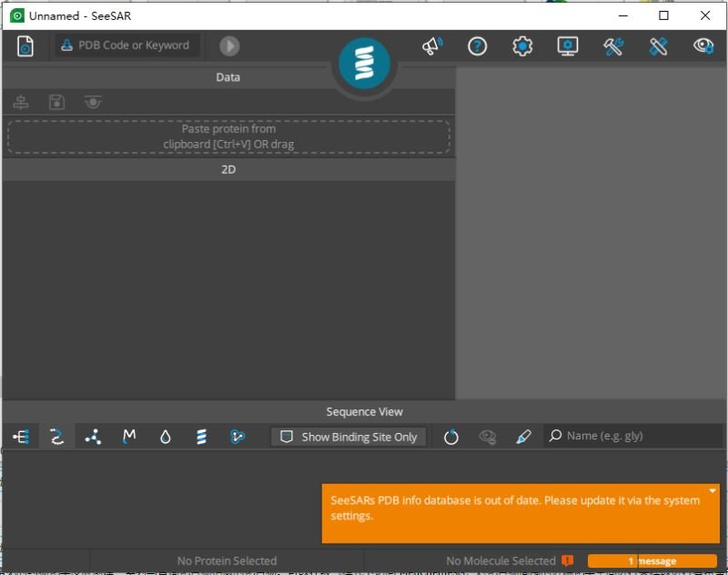Select the chain ribbon icon in sequence toolbar
The width and height of the screenshot is (728, 575).
point(56,437)
